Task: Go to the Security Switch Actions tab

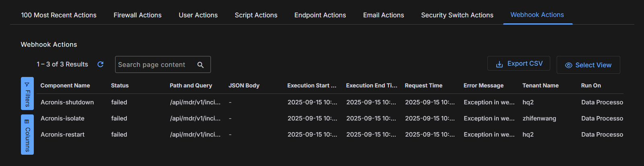Action: [457, 15]
